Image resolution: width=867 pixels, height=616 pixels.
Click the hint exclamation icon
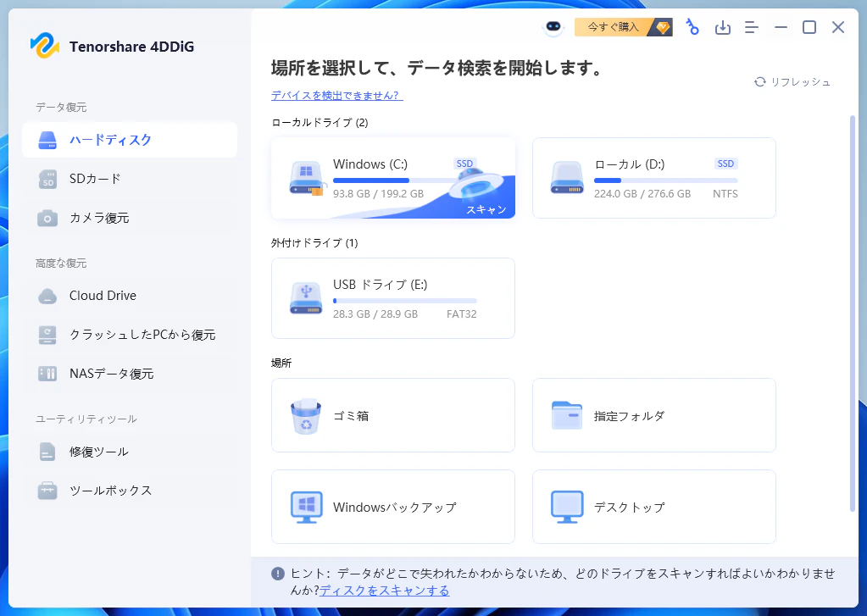point(278,574)
